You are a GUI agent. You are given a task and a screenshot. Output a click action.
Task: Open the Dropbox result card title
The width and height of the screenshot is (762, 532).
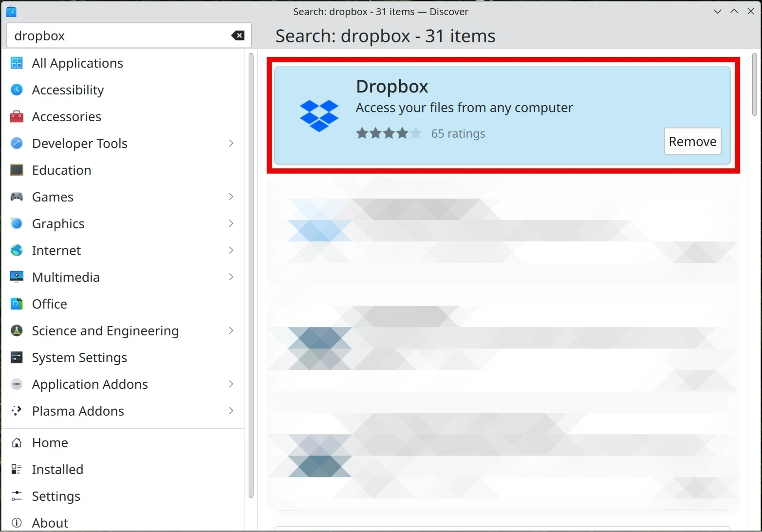coord(392,87)
